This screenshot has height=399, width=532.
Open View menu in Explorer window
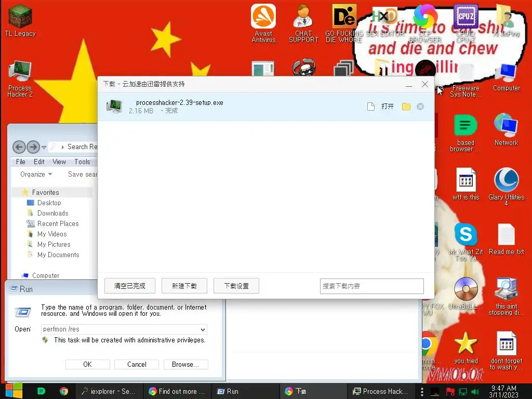(59, 162)
